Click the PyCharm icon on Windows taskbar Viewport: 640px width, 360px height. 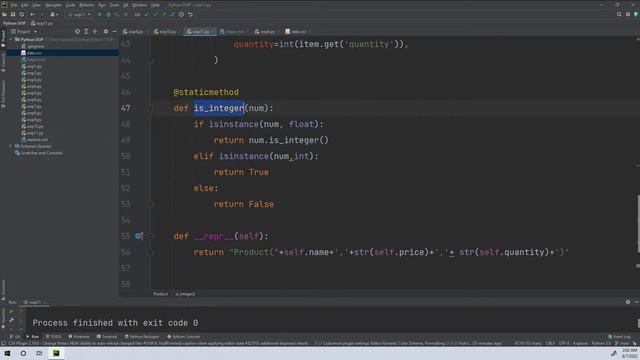click(x=56, y=353)
